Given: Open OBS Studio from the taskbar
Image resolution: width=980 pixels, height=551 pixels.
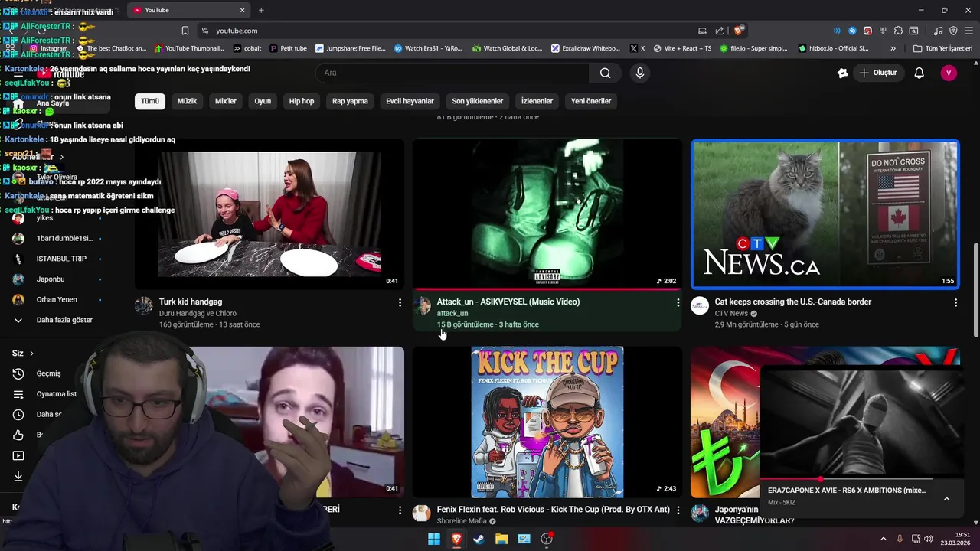Looking at the screenshot, I should pyautogui.click(x=547, y=539).
